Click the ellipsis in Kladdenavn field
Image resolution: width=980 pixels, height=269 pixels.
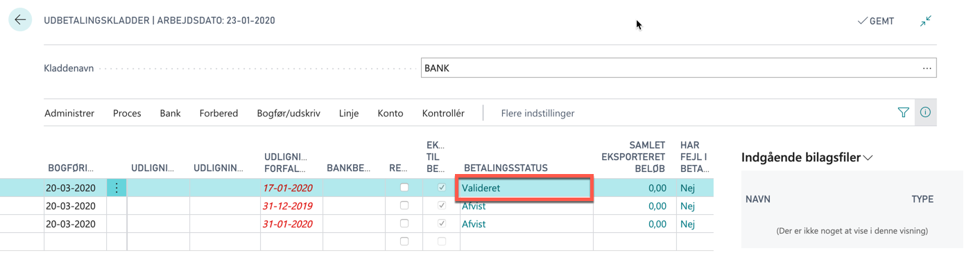click(x=927, y=68)
